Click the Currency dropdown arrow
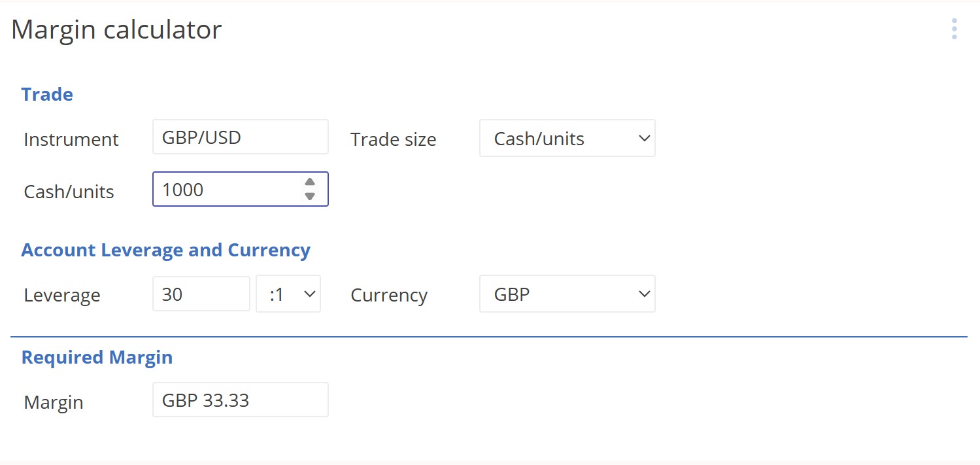Viewport: 980px width, 465px height. click(x=644, y=294)
